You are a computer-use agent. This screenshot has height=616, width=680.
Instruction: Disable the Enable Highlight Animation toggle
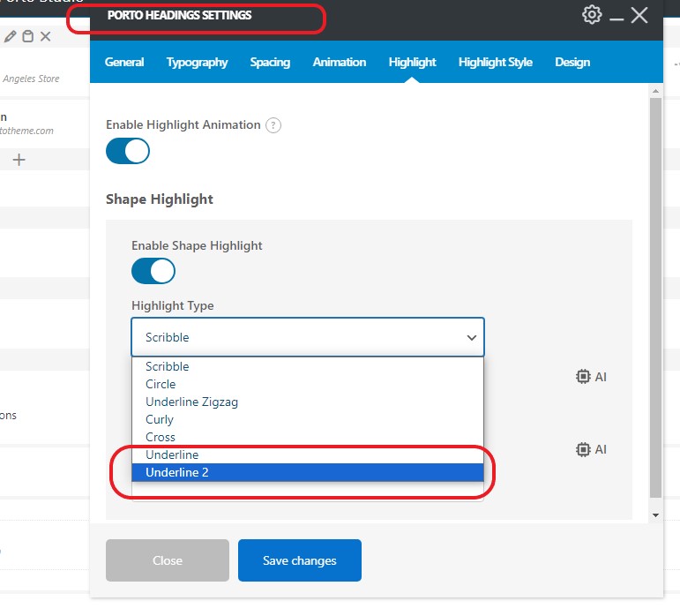click(128, 151)
